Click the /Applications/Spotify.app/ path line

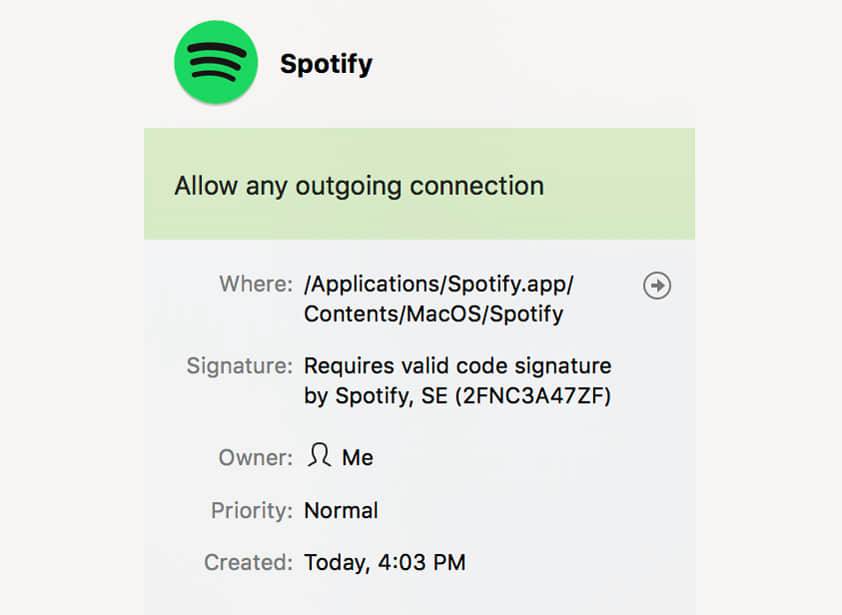[439, 284]
